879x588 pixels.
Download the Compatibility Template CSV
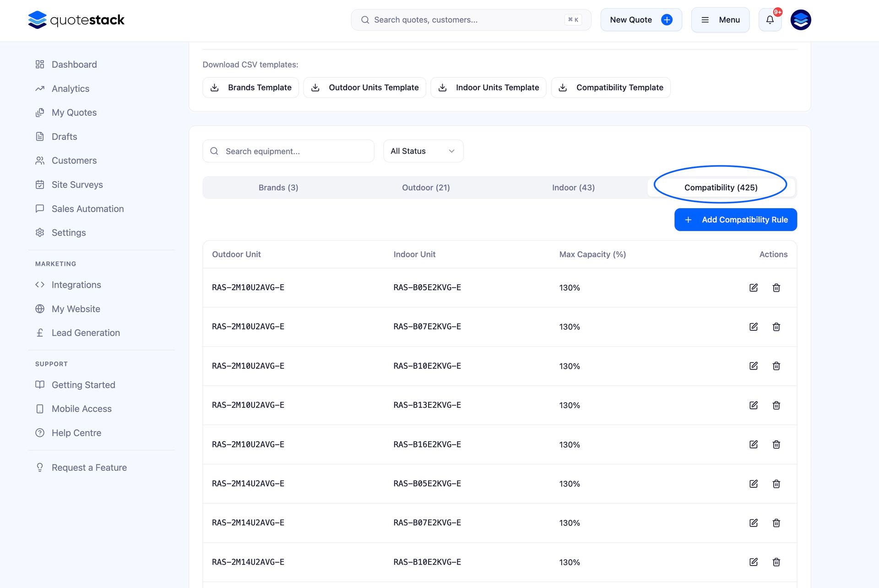[x=610, y=87]
